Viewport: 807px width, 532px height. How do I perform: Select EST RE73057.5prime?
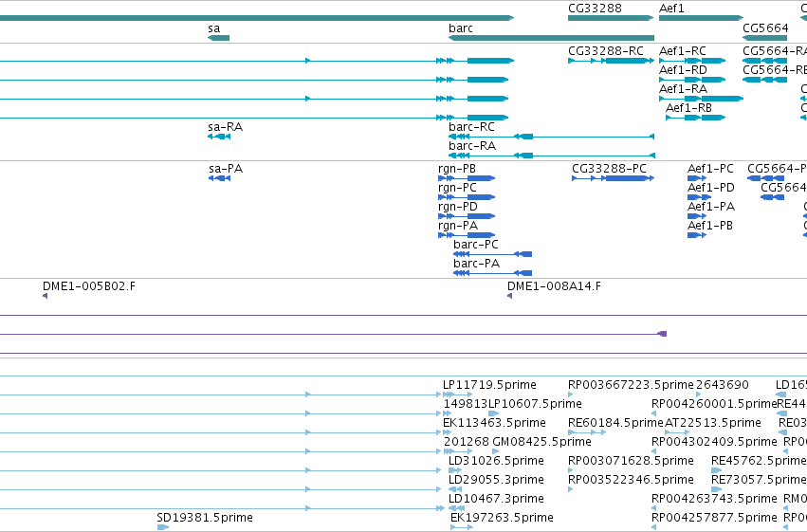click(x=716, y=489)
